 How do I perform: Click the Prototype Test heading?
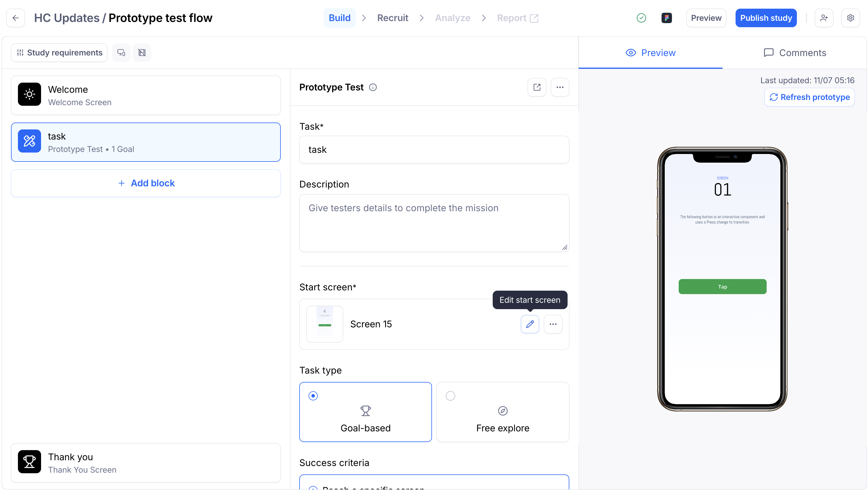(x=331, y=87)
